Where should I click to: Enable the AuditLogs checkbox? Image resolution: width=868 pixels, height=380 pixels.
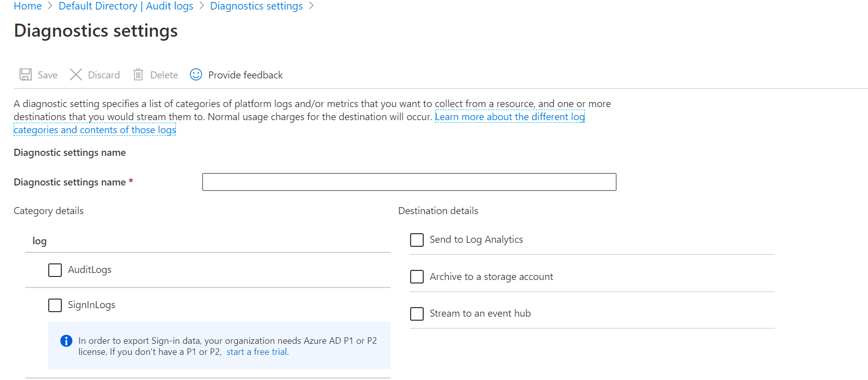pyautogui.click(x=55, y=270)
